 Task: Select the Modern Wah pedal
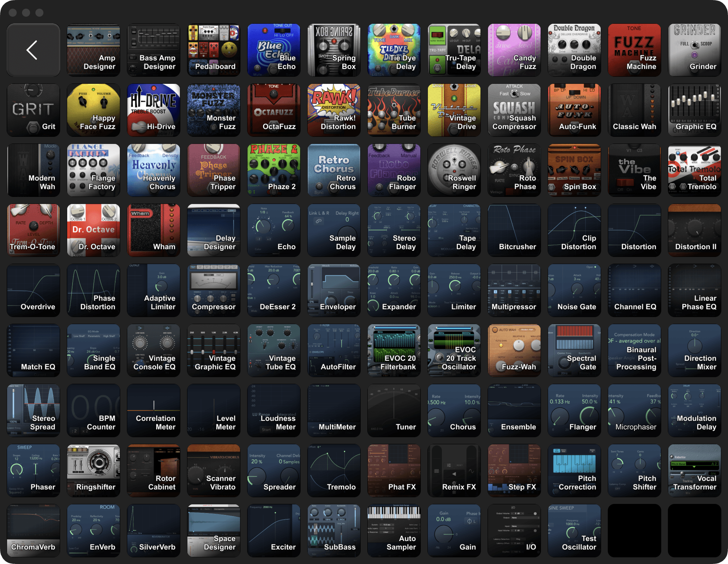pyautogui.click(x=33, y=170)
